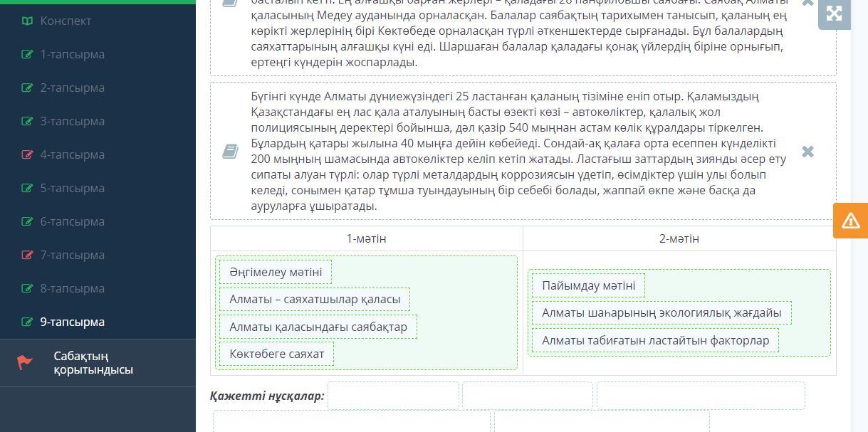Select 9-тапсырма in sidebar

click(72, 322)
